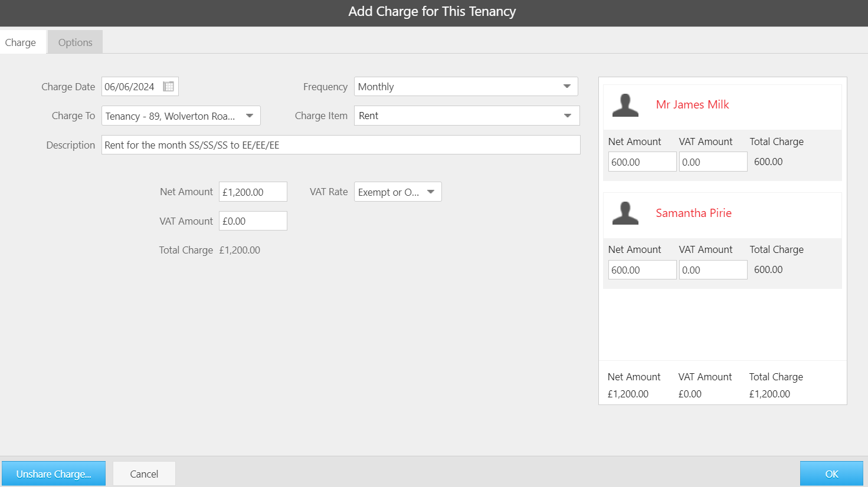Image resolution: width=868 pixels, height=487 pixels.
Task: Click James Milk's Total Charge 600.00
Action: click(x=768, y=162)
